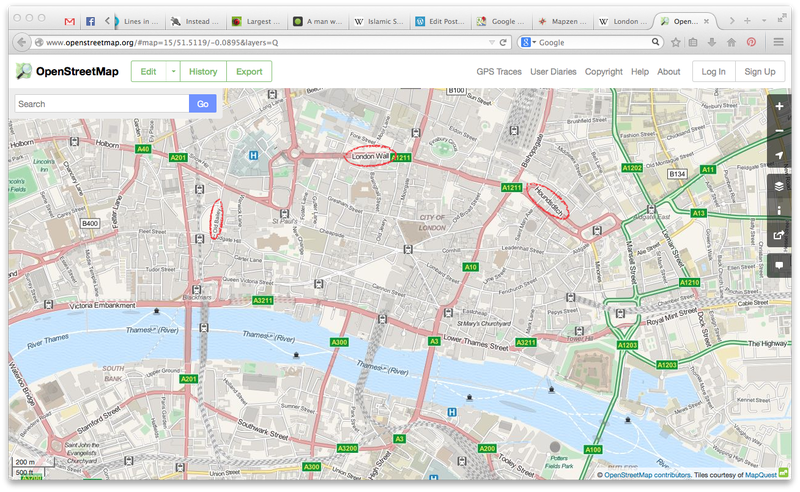This screenshot has height=492, width=800.
Task: Click the blue Go search button
Action: (x=203, y=104)
